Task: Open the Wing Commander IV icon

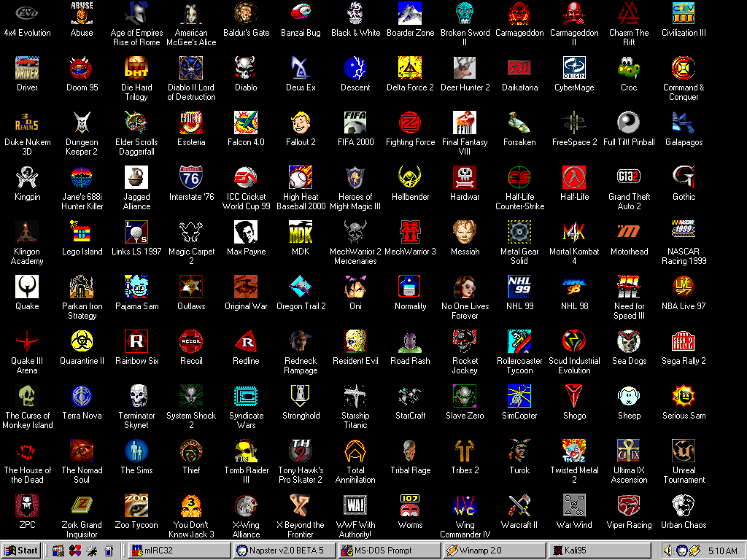Action: tap(465, 506)
